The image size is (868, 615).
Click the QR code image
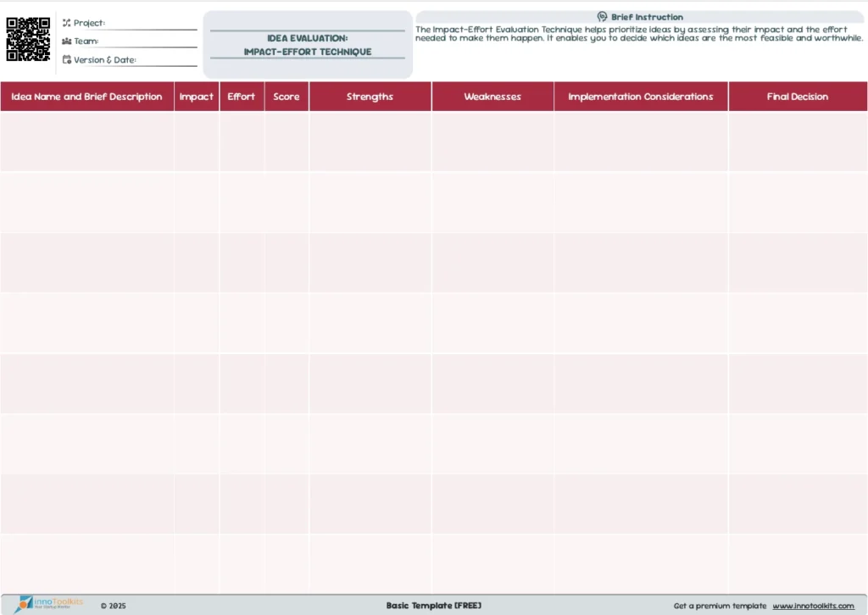tap(28, 39)
